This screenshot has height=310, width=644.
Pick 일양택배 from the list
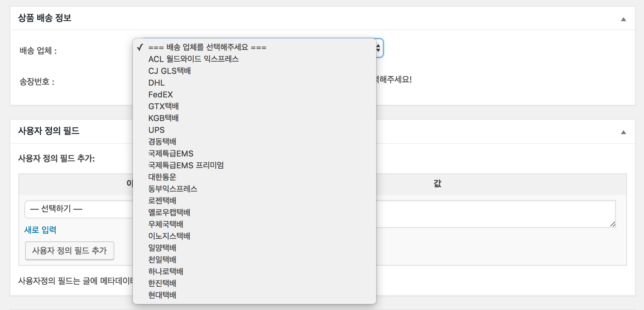[254, 248]
